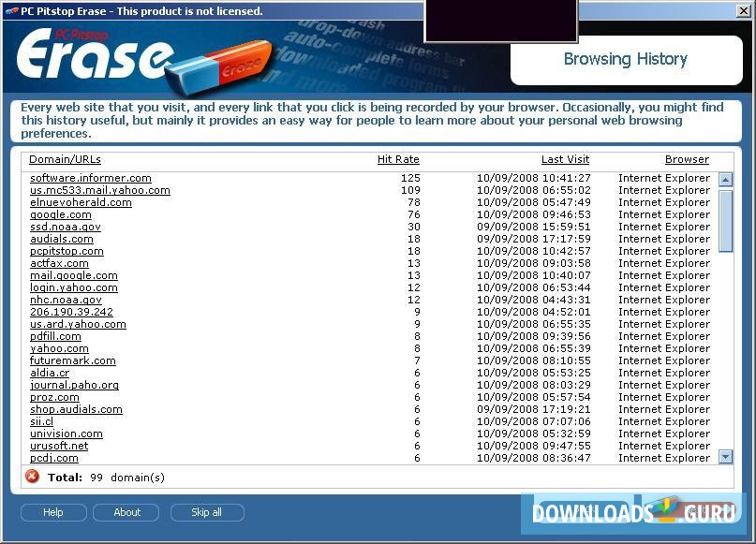Open the yahoo.com link
756x544 pixels.
tap(59, 348)
